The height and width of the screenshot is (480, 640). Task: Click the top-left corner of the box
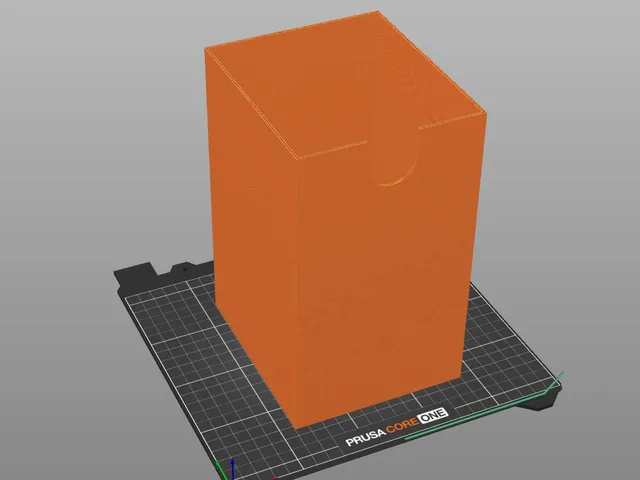coord(205,48)
